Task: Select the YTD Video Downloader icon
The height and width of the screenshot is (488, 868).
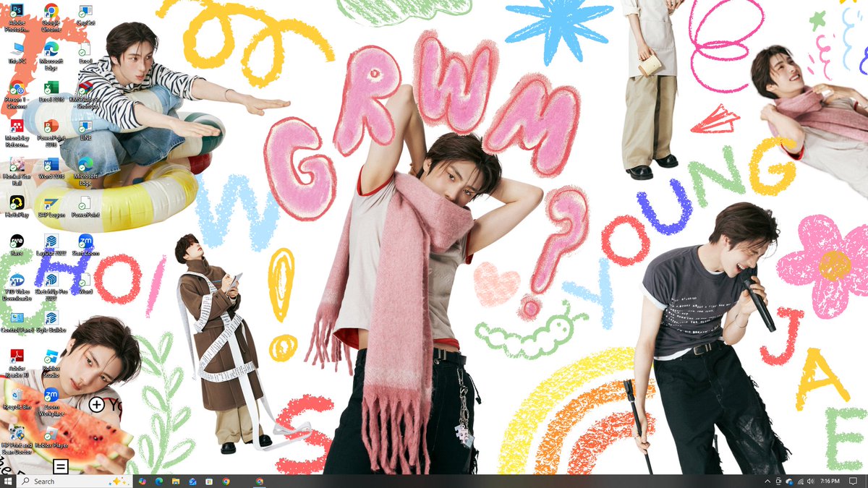Action: [16, 286]
